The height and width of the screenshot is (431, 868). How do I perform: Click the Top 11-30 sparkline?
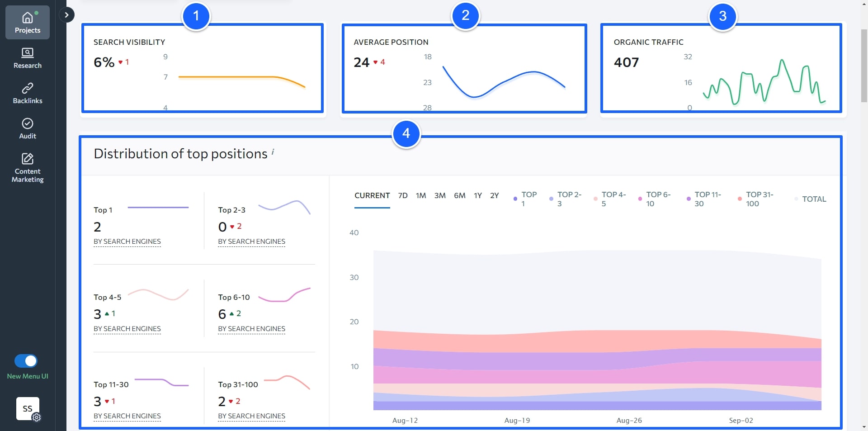click(161, 382)
